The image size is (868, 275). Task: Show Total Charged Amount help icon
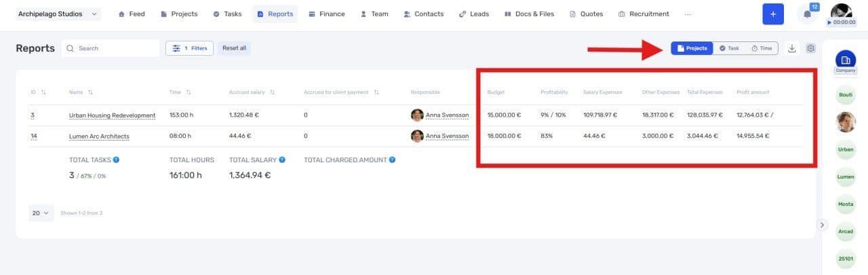pyautogui.click(x=392, y=160)
